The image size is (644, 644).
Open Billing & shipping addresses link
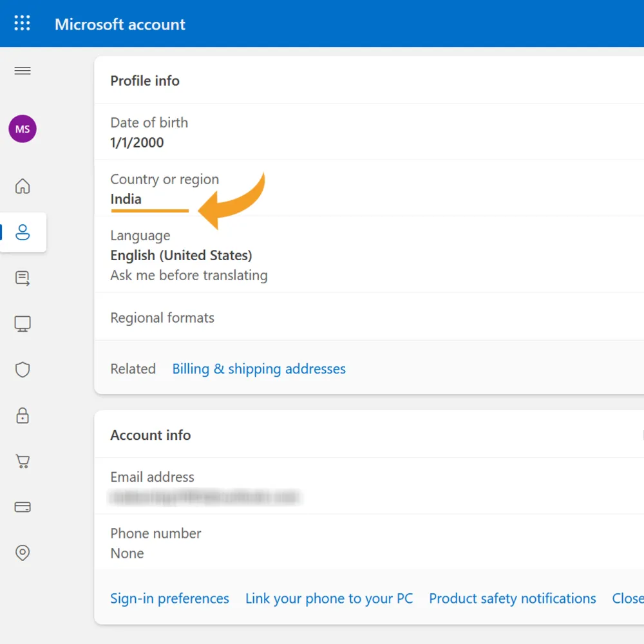pyautogui.click(x=259, y=369)
